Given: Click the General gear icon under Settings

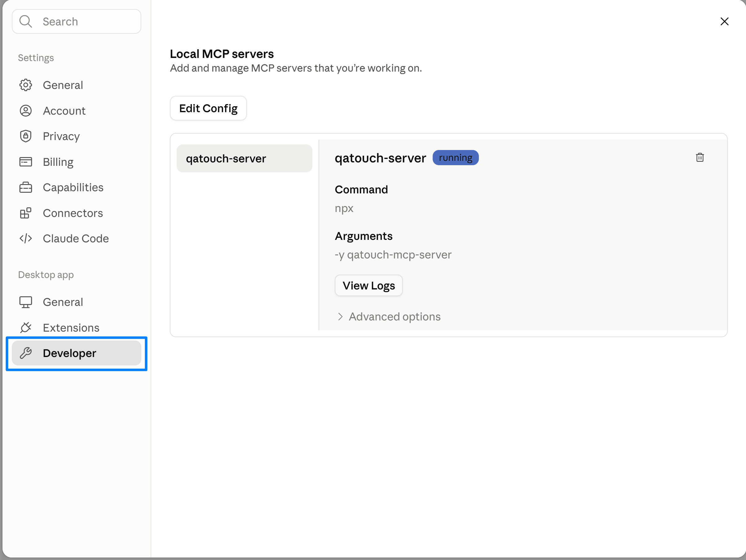Looking at the screenshot, I should 26,85.
